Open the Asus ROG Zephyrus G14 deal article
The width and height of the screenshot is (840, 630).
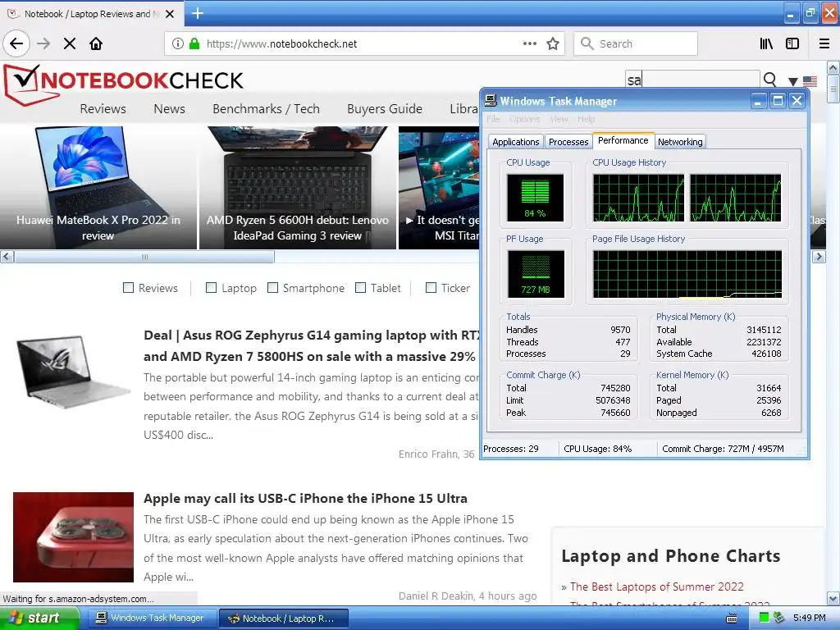[x=311, y=345]
